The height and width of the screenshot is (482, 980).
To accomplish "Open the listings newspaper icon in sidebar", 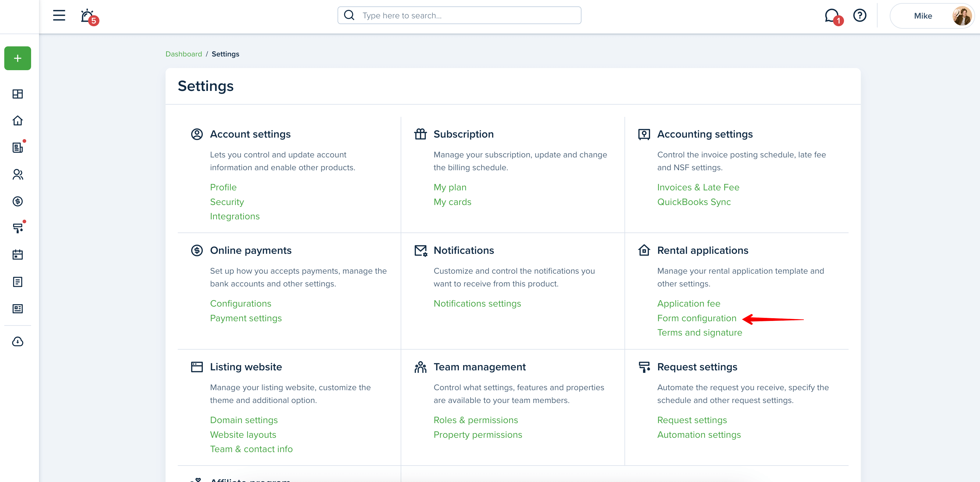I will tap(17, 147).
